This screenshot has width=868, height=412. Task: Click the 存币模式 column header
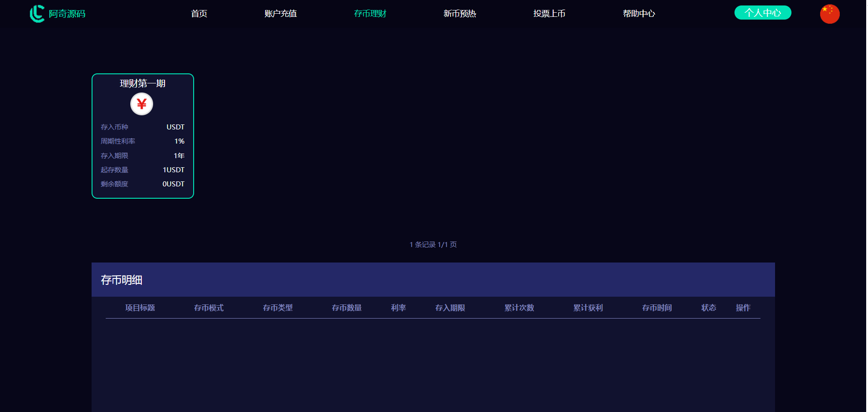click(x=209, y=308)
